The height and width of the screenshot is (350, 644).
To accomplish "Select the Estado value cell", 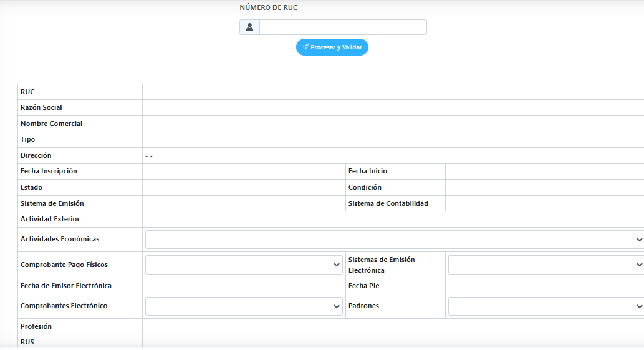I will 244,187.
